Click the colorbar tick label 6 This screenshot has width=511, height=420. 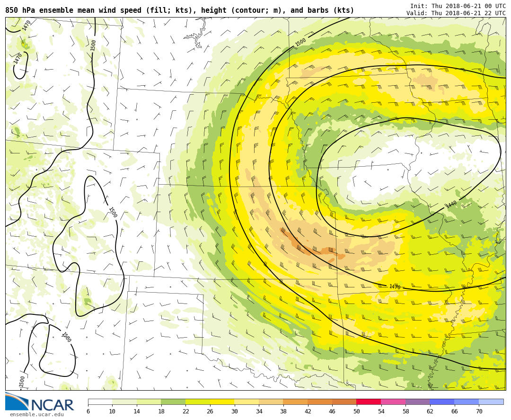[x=88, y=411]
